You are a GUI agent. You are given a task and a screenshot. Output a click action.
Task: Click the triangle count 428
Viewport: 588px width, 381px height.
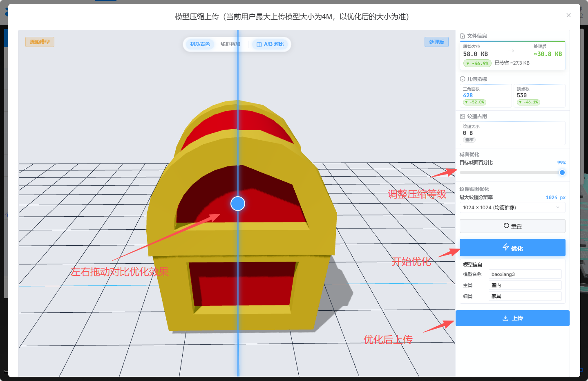tap(468, 95)
